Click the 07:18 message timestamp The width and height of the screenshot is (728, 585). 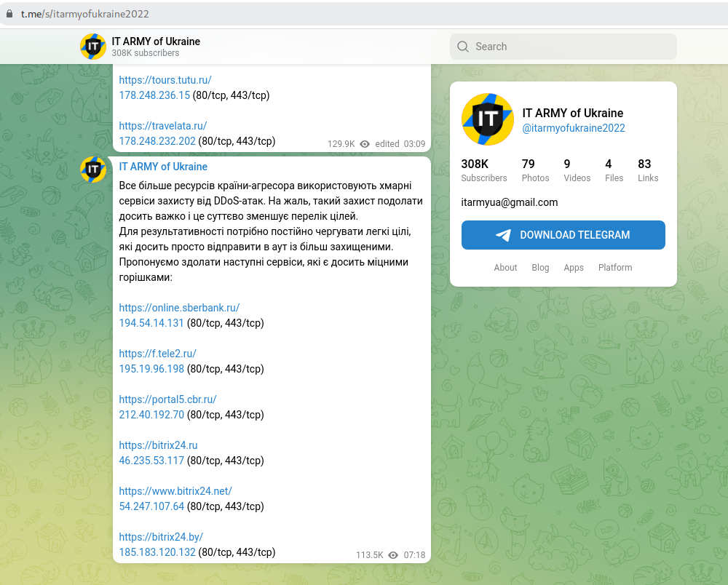click(x=414, y=555)
